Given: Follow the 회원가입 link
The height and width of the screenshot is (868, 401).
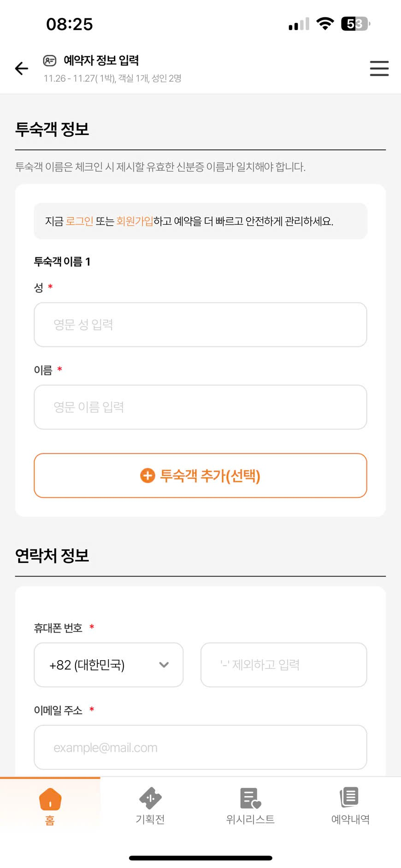Looking at the screenshot, I should pyautogui.click(x=135, y=221).
